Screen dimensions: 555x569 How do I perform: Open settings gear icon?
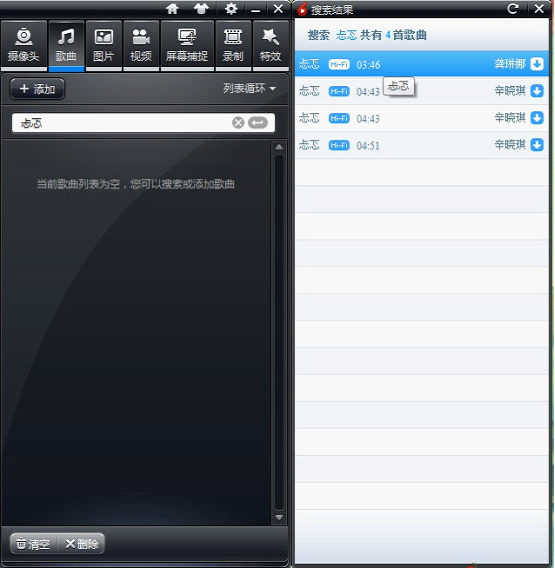231,9
